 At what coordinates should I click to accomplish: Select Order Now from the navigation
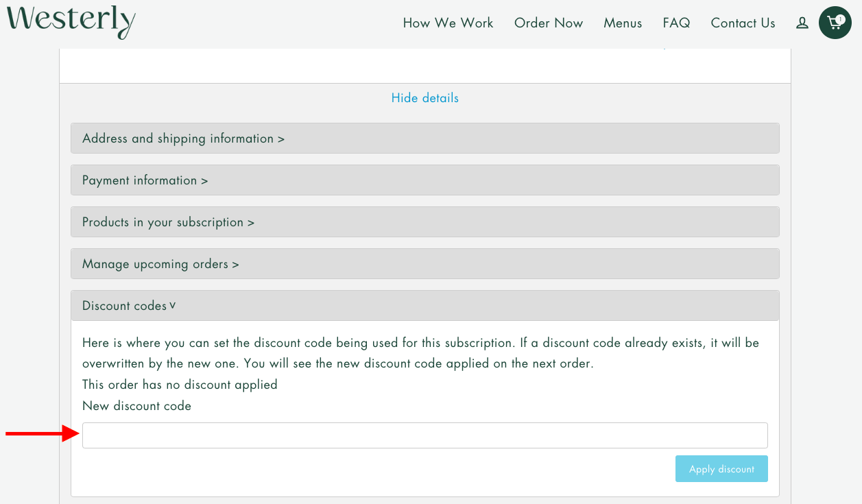click(x=549, y=23)
